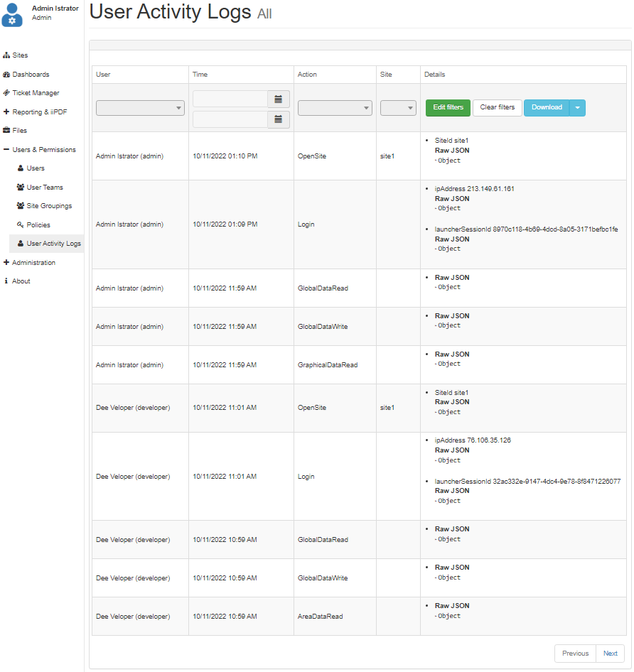This screenshot has height=672, width=634.
Task: Go to the Next page of logs
Action: click(610, 653)
